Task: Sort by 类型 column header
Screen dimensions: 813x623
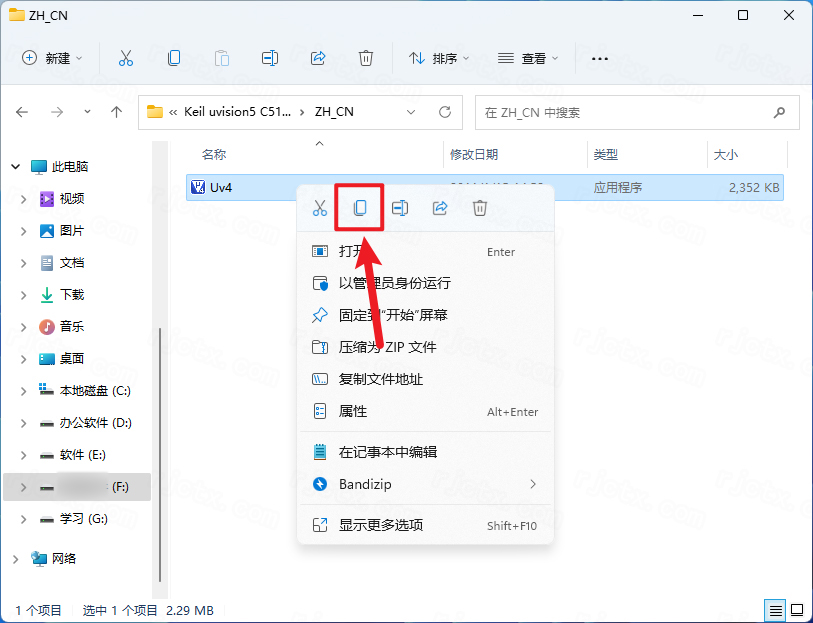Action: click(606, 154)
